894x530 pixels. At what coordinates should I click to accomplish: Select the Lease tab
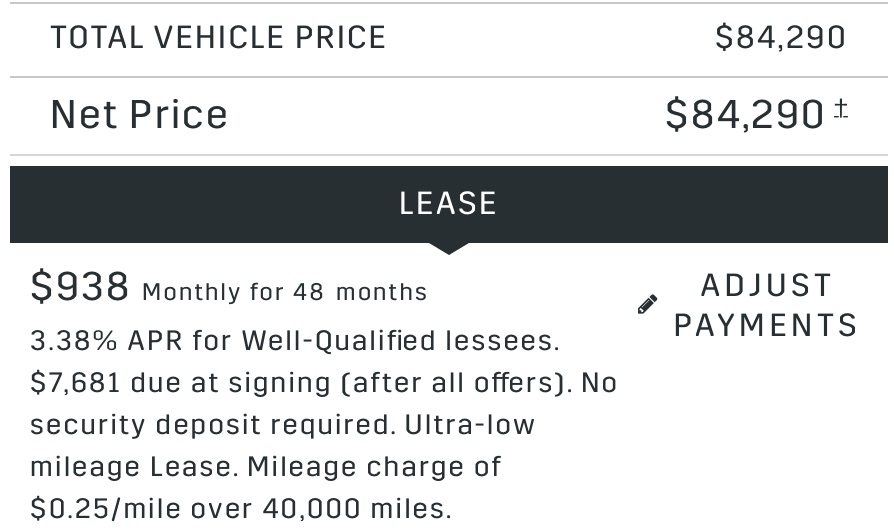point(448,204)
